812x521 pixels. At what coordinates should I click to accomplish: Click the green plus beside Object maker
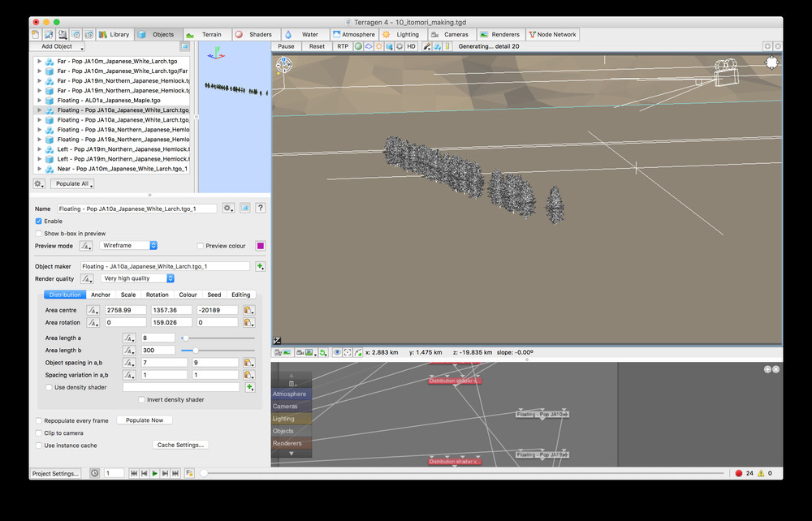pos(260,266)
